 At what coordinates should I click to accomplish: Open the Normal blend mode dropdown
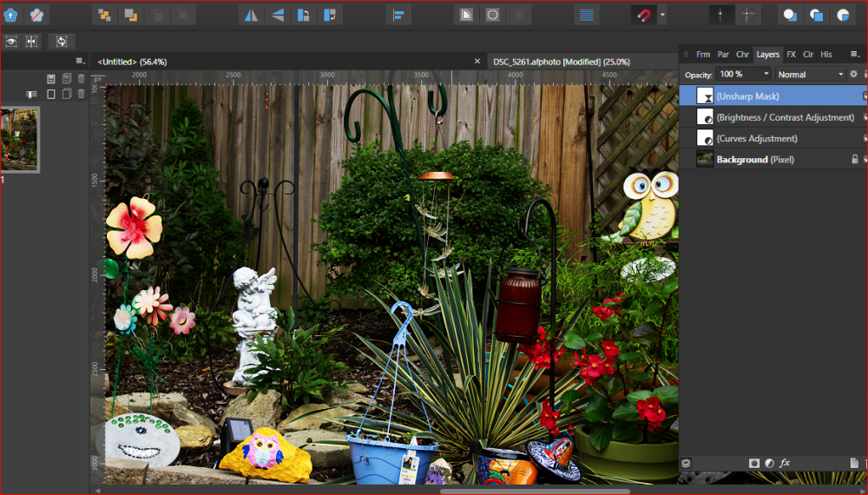click(810, 75)
